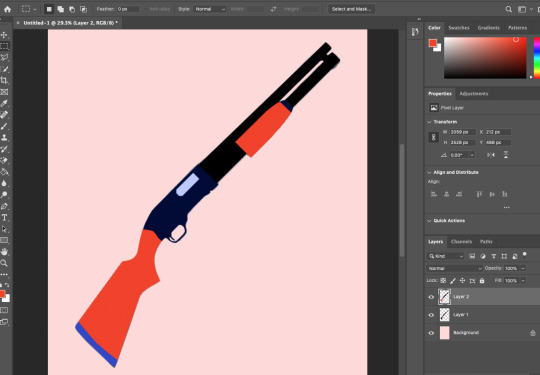Image resolution: width=540 pixels, height=375 pixels.
Task: Open the rotation angle dropdown
Action: (x=472, y=155)
